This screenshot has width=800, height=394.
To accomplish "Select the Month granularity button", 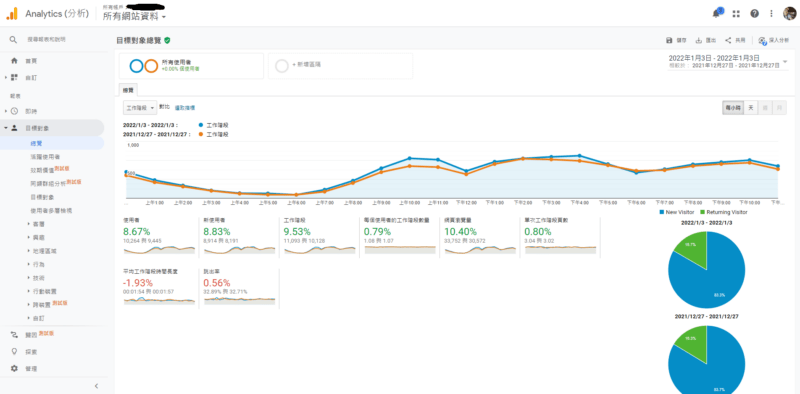I will coord(779,108).
